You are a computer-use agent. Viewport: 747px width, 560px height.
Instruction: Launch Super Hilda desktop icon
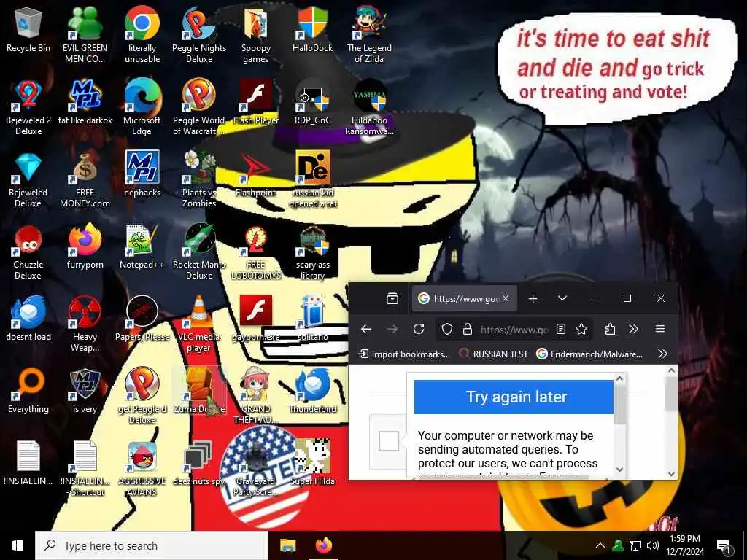coord(312,462)
